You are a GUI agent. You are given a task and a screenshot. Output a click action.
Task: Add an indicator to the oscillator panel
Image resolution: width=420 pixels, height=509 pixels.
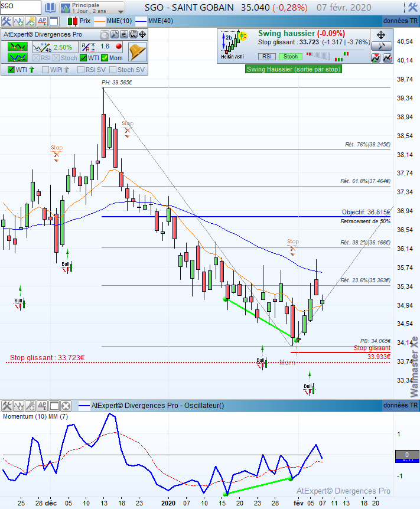coord(18,406)
